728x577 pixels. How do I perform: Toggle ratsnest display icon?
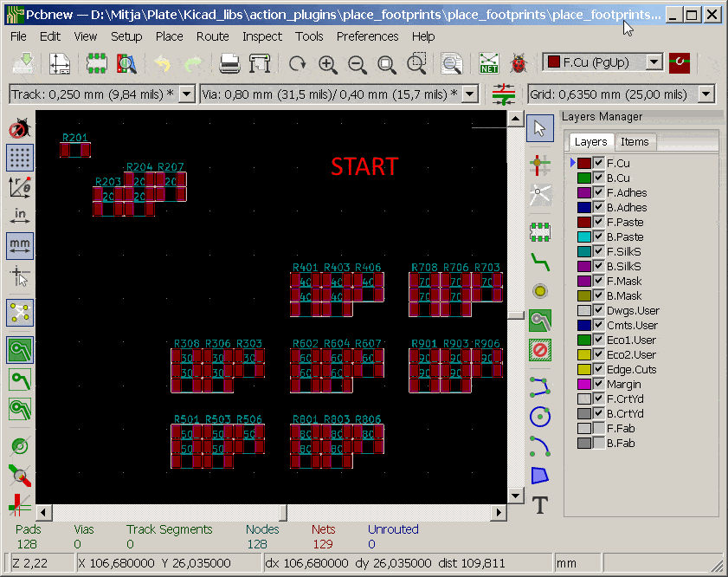20,312
